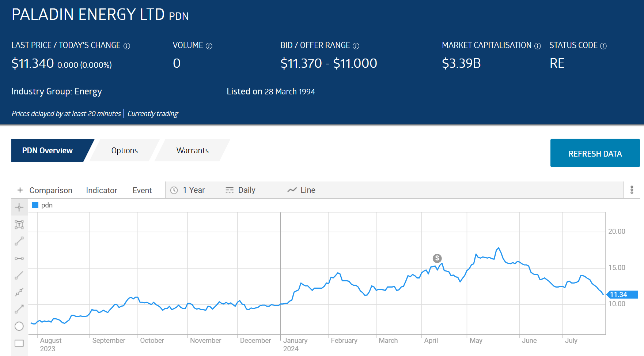Open the Line chart type dropdown

302,190
